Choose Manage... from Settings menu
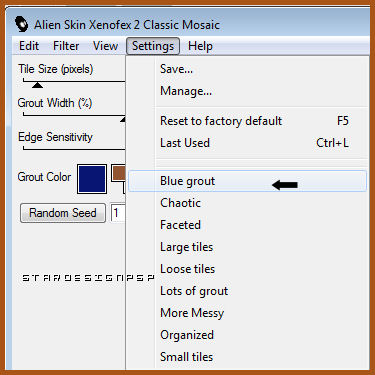 (247, 91)
